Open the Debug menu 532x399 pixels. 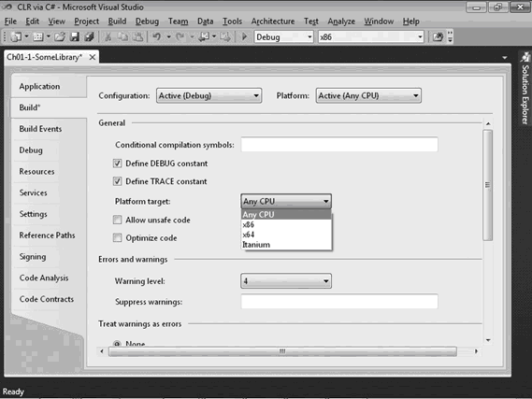pyautogui.click(x=147, y=21)
